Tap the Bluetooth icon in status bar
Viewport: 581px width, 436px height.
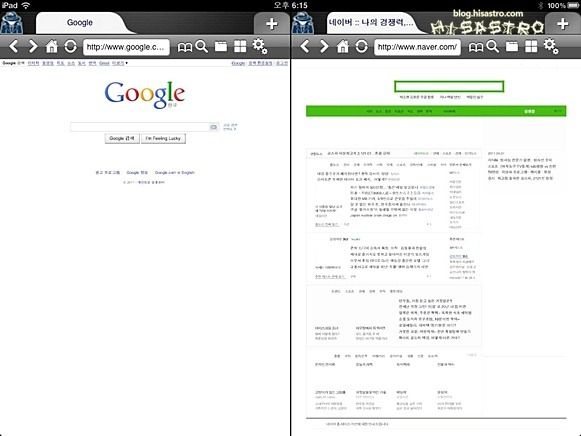tap(541, 5)
